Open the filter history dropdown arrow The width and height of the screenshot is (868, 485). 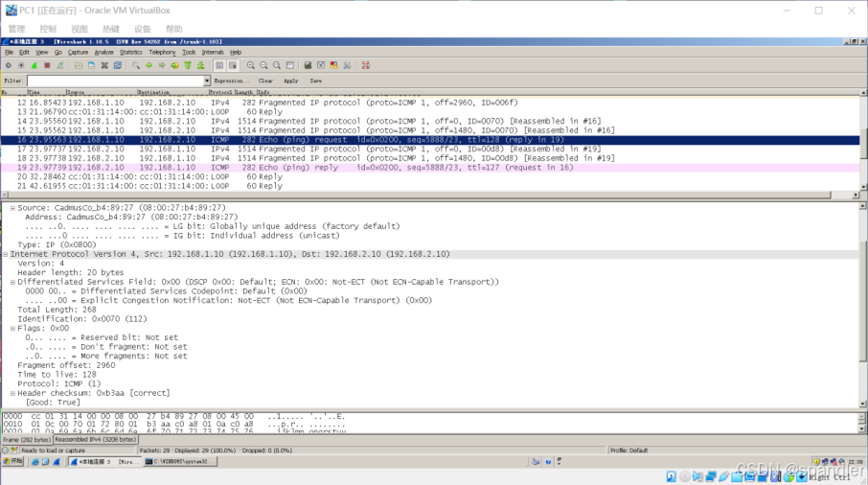coord(207,81)
